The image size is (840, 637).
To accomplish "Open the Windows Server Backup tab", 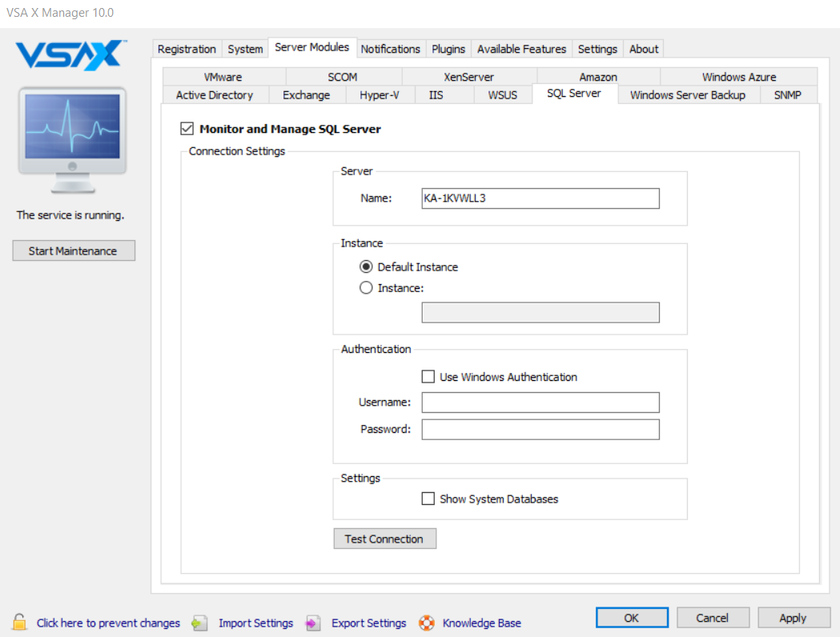I will tap(688, 95).
